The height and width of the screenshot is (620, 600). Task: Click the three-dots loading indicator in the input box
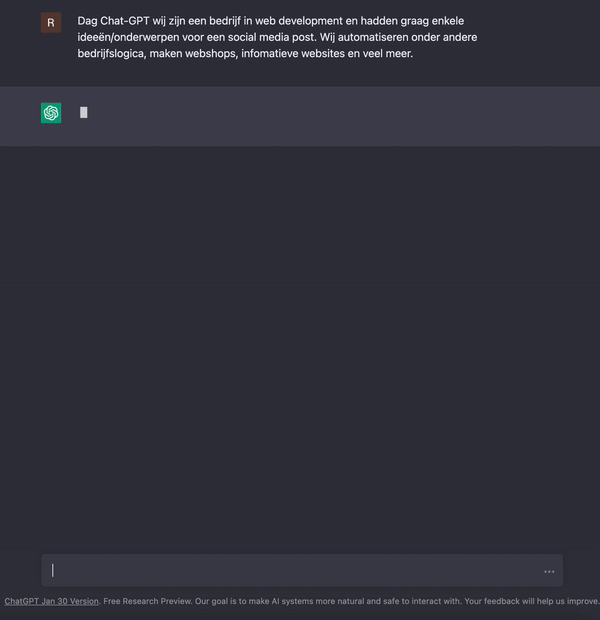[549, 571]
